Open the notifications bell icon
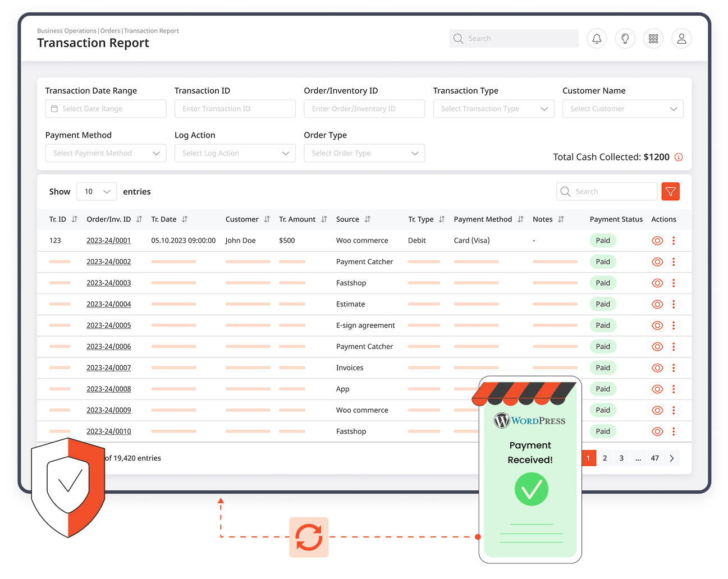The height and width of the screenshot is (579, 728). [597, 39]
